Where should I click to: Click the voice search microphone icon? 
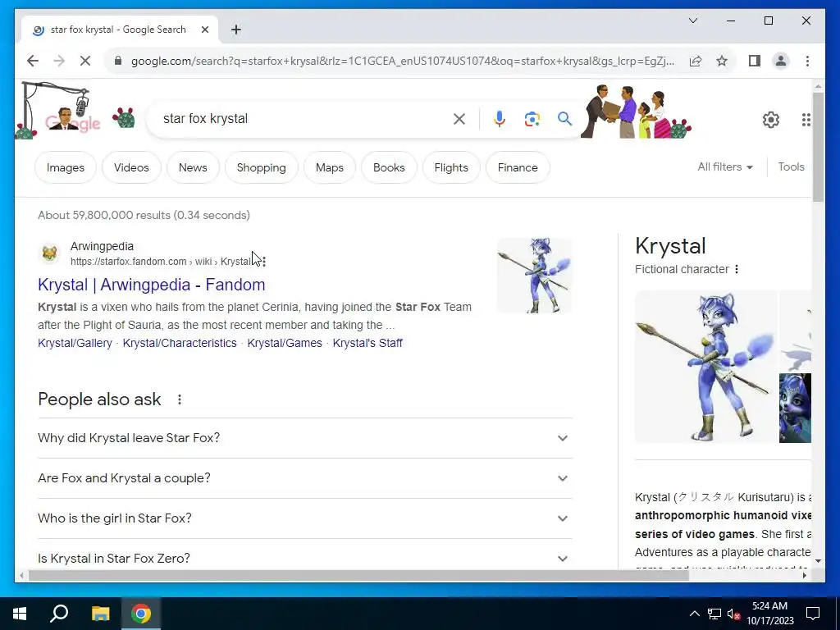tap(500, 119)
